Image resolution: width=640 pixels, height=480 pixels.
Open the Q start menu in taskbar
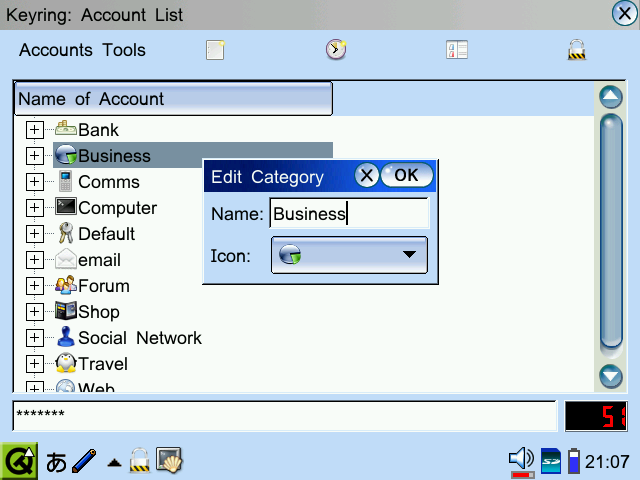(x=18, y=461)
